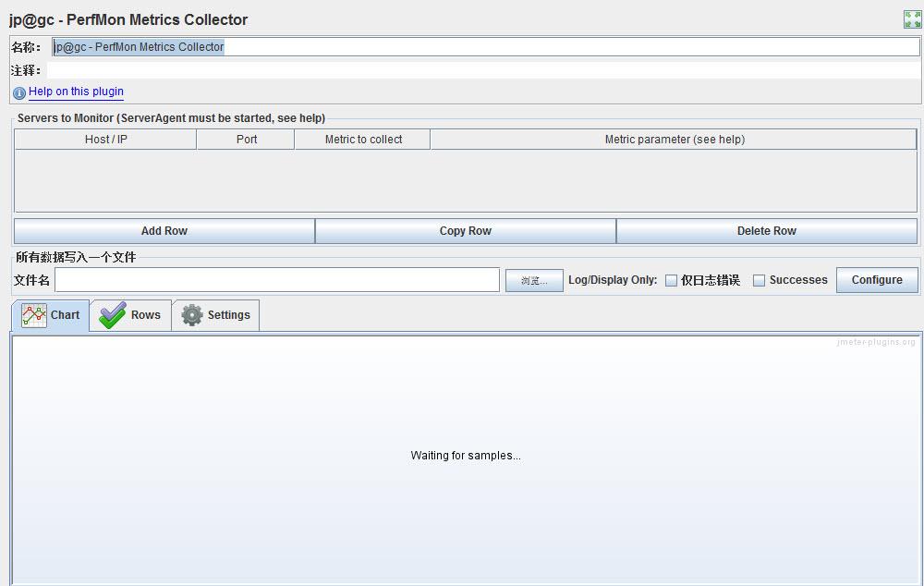Open the Settings tab
The width and height of the screenshot is (924, 586).
pos(215,315)
